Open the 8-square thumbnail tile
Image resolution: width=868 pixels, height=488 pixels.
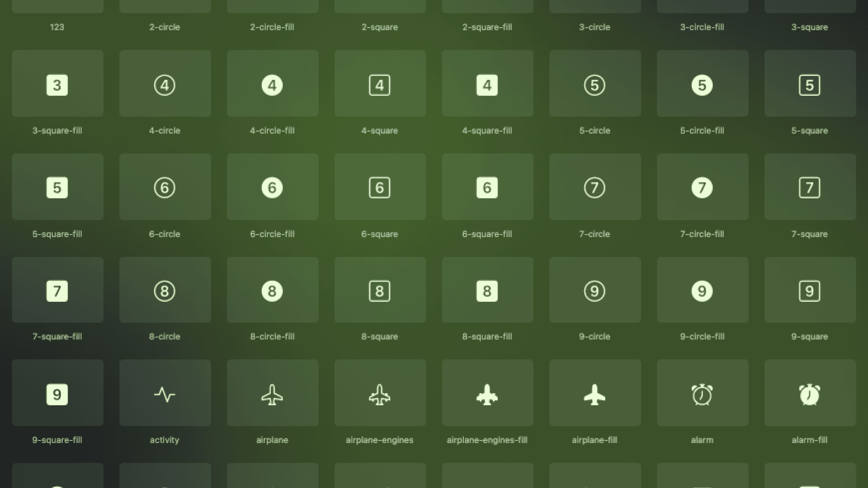[380, 291]
